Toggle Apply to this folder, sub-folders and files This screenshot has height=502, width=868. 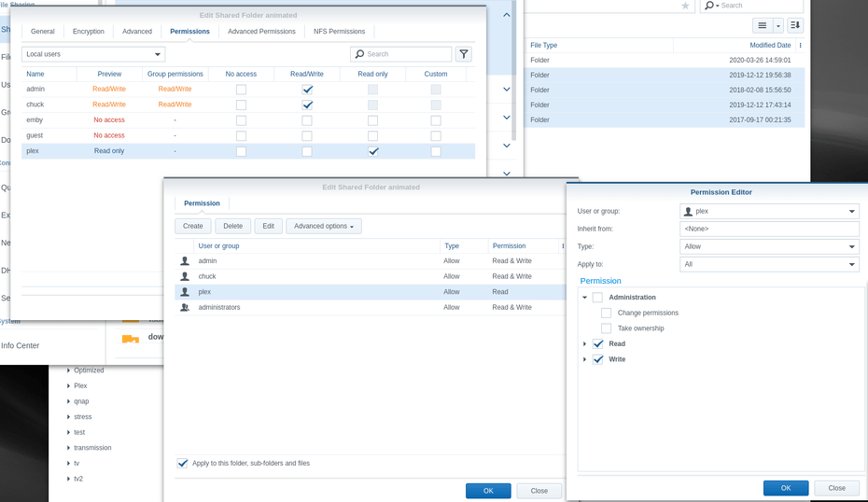(x=182, y=463)
